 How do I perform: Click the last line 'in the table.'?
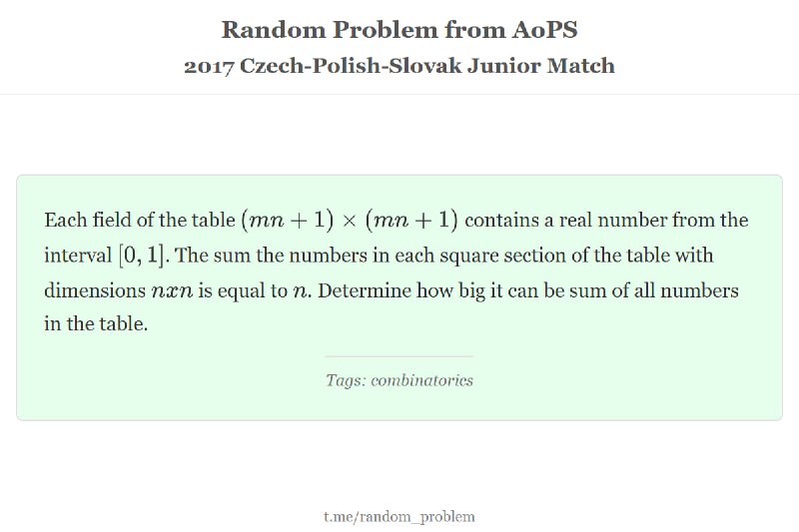point(96,323)
